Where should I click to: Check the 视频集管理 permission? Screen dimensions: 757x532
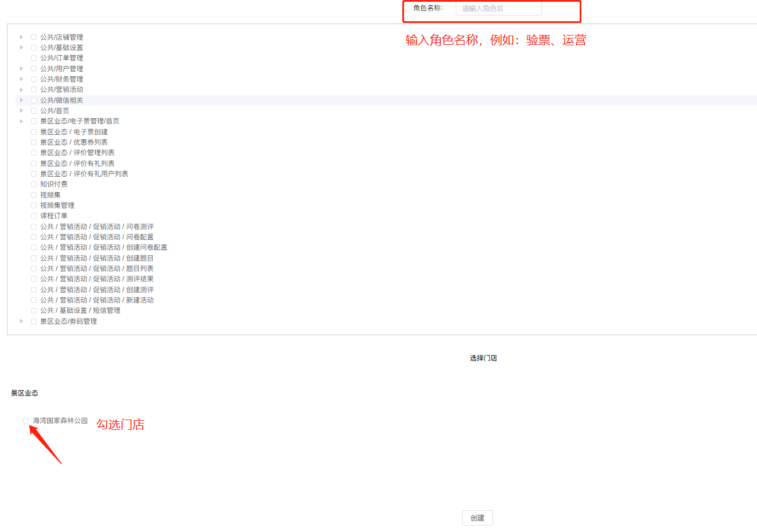[x=33, y=205]
